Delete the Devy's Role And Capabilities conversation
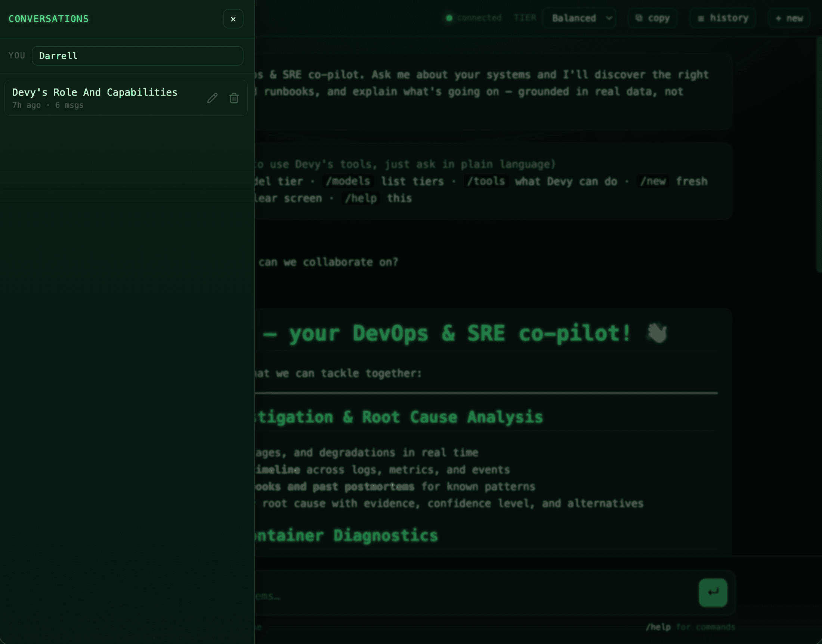 234,98
